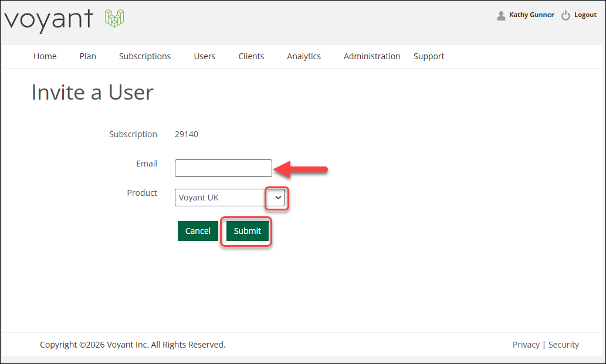
Task: Focus the Email input field
Action: point(224,168)
